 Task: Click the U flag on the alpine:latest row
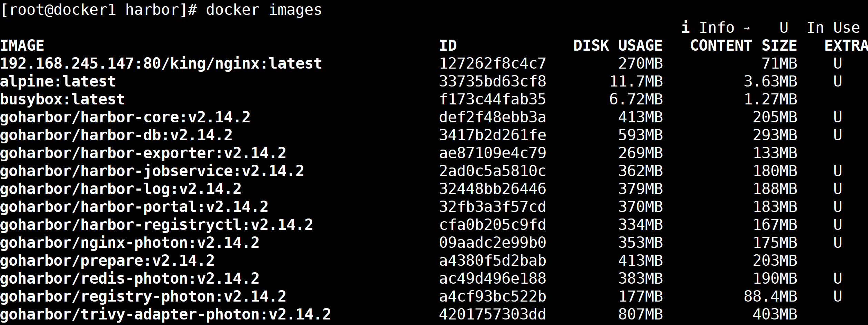click(838, 81)
